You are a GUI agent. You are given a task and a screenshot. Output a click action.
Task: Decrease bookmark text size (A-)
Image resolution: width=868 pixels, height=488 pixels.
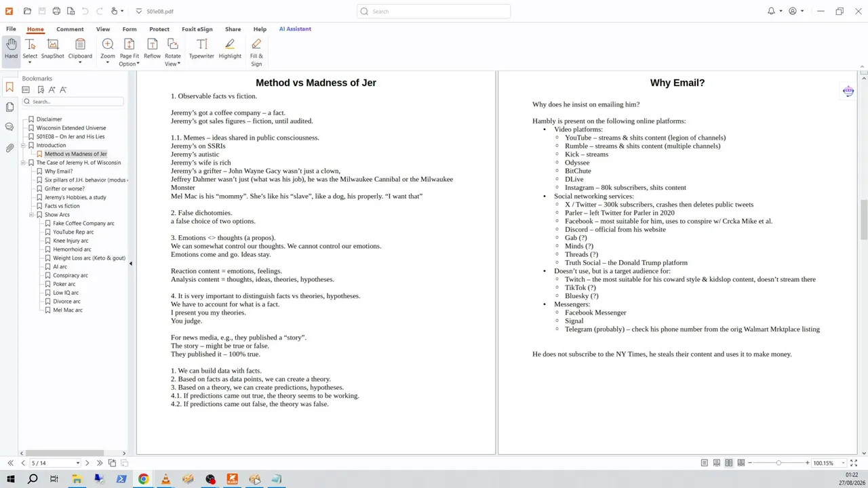tap(63, 89)
